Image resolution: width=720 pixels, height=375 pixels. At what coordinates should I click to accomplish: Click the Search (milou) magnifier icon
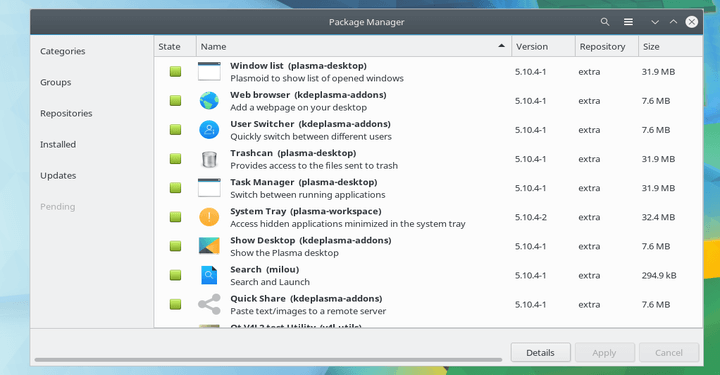(x=209, y=275)
